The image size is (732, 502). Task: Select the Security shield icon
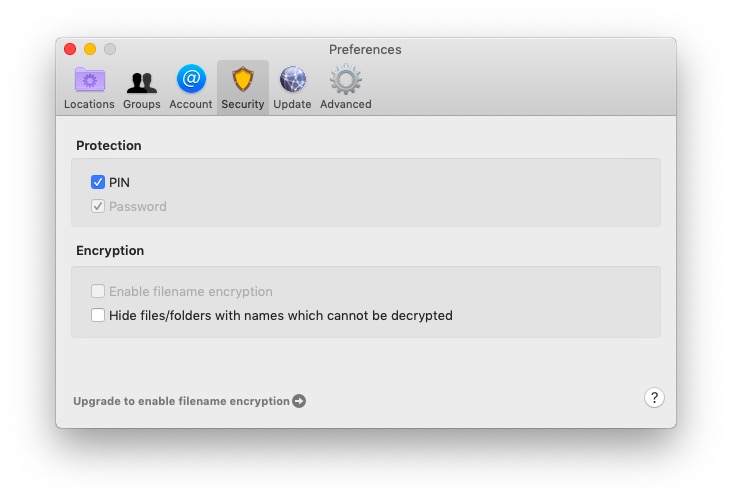point(243,79)
